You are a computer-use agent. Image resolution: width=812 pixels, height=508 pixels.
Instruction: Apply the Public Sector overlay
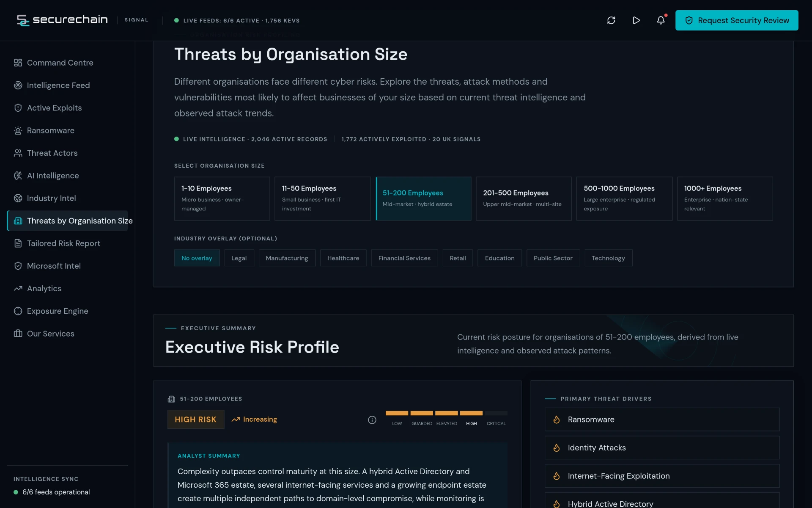(553, 258)
